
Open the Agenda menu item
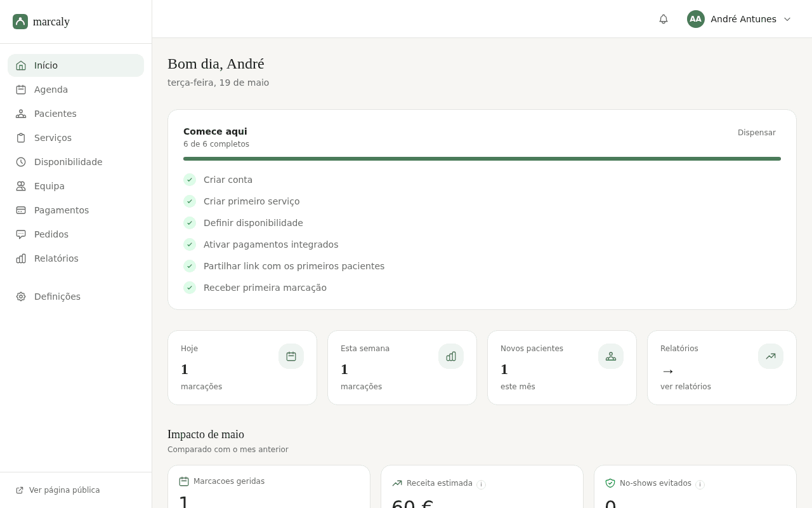coord(75,90)
